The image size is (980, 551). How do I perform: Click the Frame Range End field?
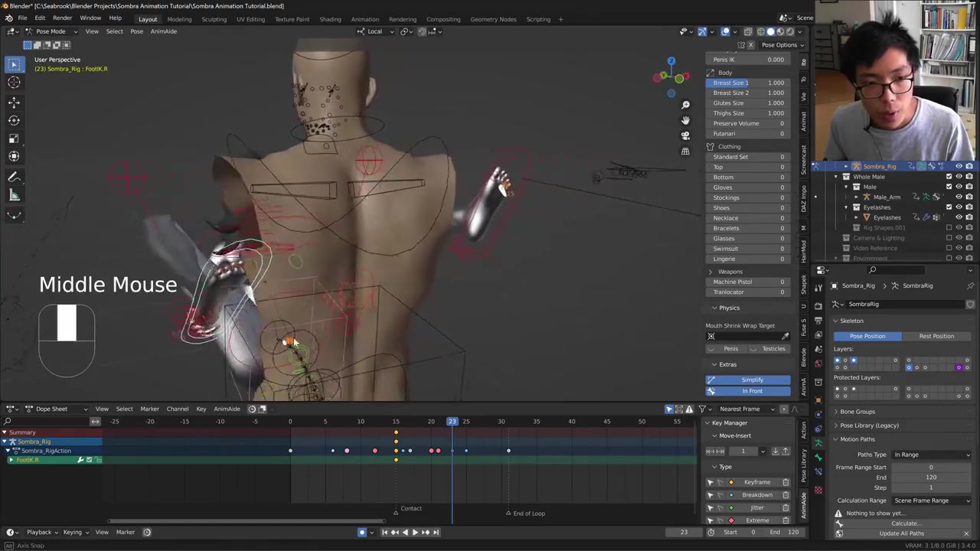[x=930, y=478]
